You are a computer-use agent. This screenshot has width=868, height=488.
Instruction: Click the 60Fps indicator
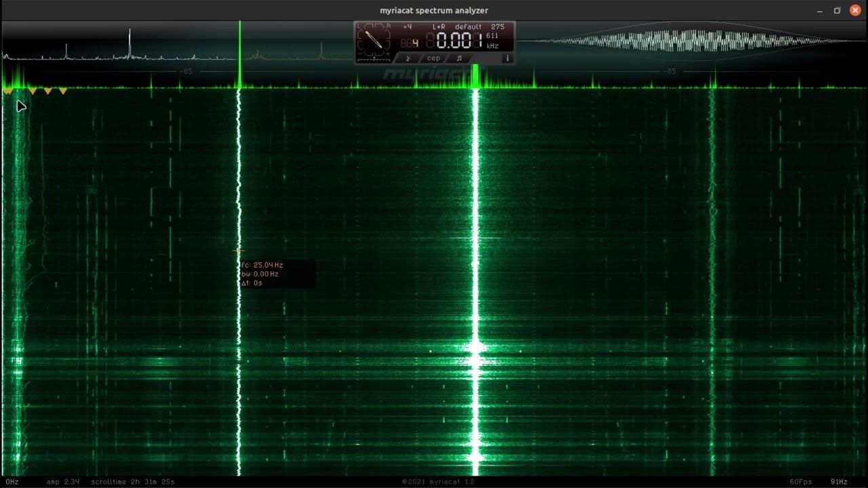[x=801, y=482]
